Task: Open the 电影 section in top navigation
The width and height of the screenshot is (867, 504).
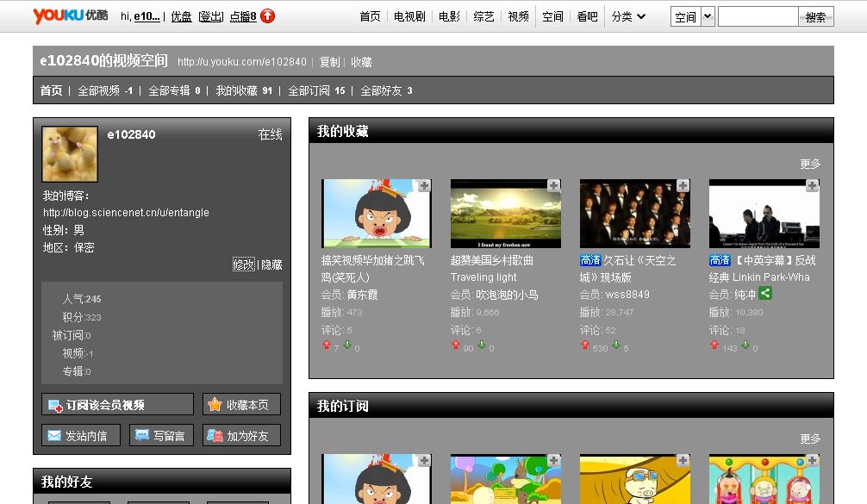Action: [448, 16]
